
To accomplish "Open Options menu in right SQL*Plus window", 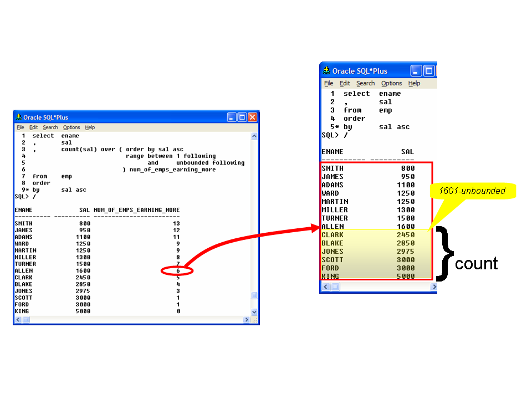I will [x=391, y=84].
